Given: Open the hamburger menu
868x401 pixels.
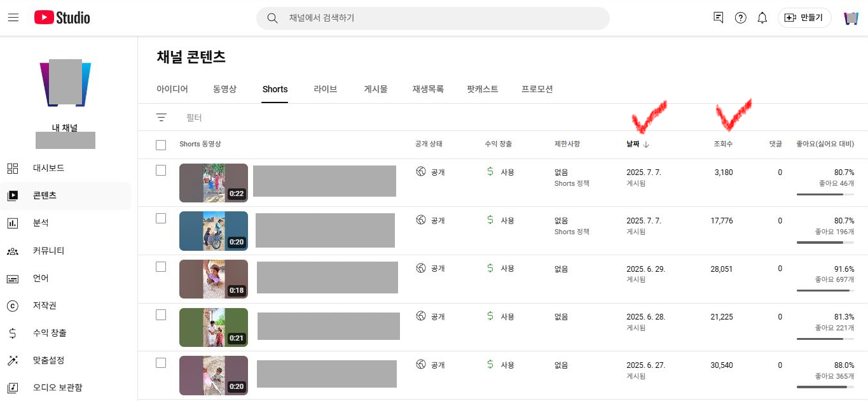Looking at the screenshot, I should pos(13,18).
